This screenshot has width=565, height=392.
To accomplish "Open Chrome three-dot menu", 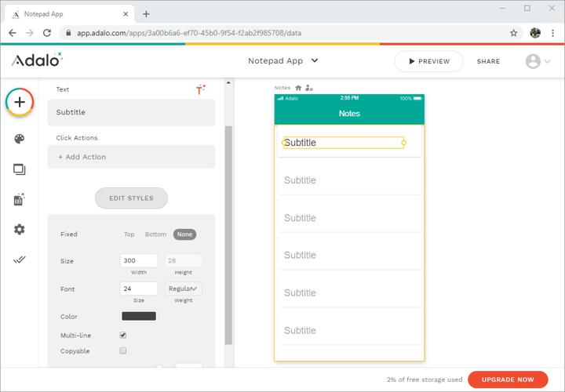I will coord(552,33).
